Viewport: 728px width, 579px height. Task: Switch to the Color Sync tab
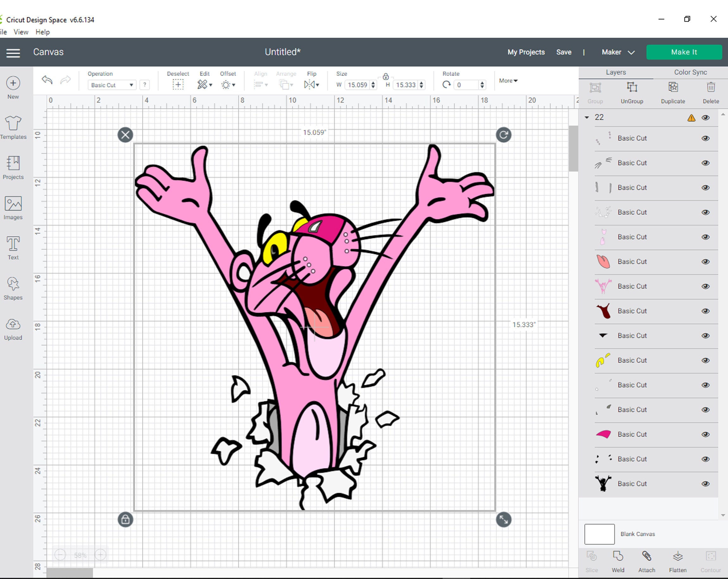pos(690,72)
